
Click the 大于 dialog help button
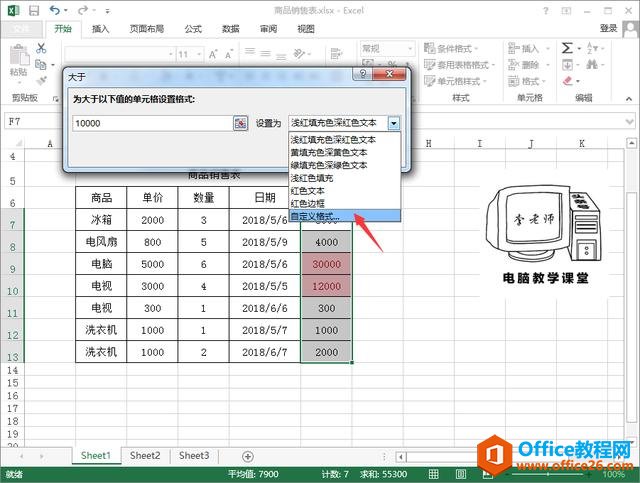point(363,74)
